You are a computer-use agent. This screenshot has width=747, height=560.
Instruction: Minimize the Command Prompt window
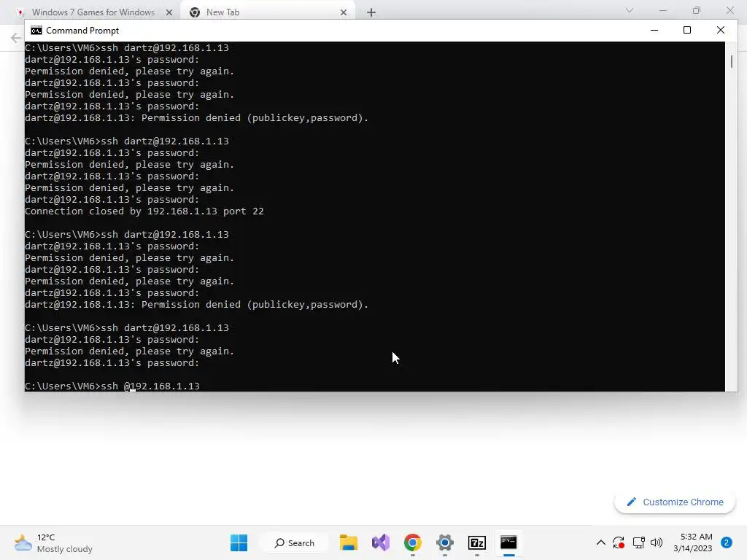coord(654,31)
